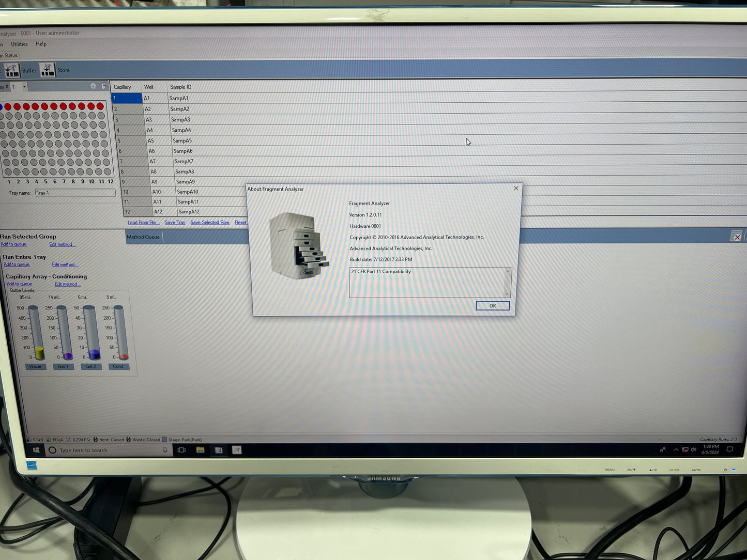Click the pin icon above the tray grid
The height and width of the screenshot is (560, 747).
tap(103, 86)
